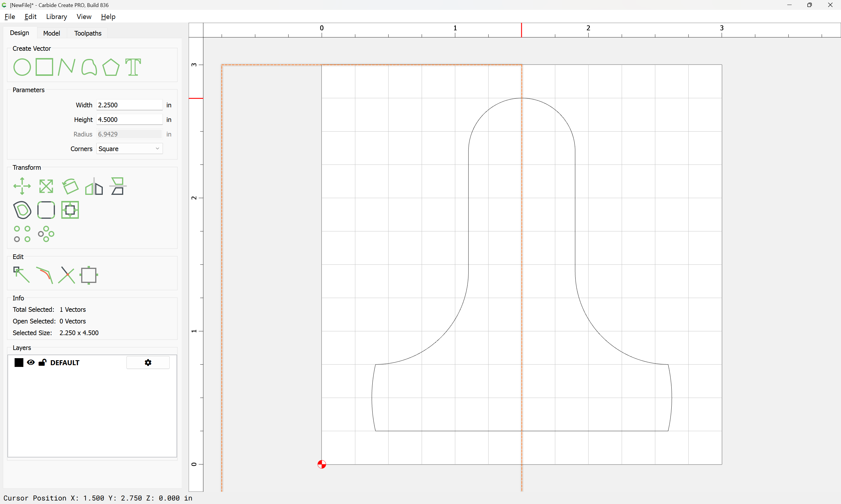
Task: Click the Width input field
Action: tap(129, 105)
